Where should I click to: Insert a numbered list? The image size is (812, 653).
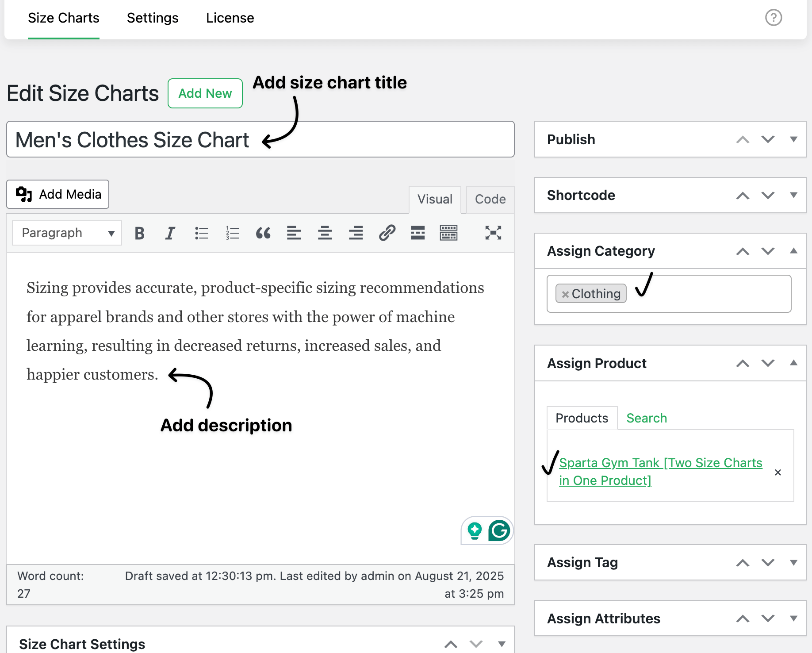[232, 233]
